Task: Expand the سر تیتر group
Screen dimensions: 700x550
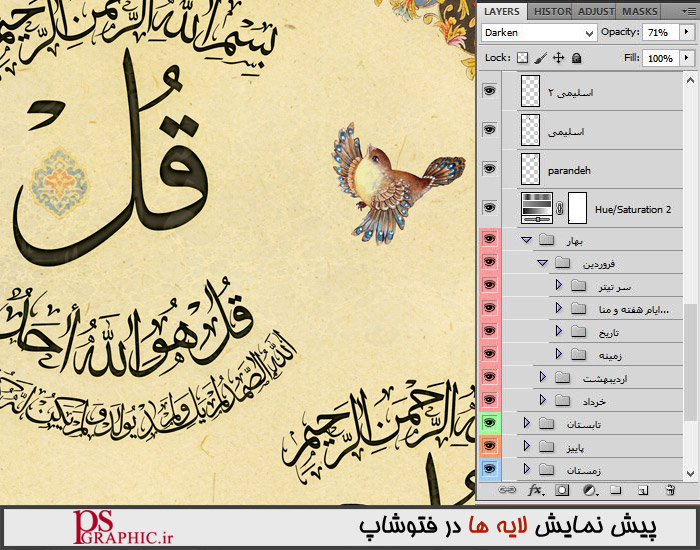Action: click(558, 285)
